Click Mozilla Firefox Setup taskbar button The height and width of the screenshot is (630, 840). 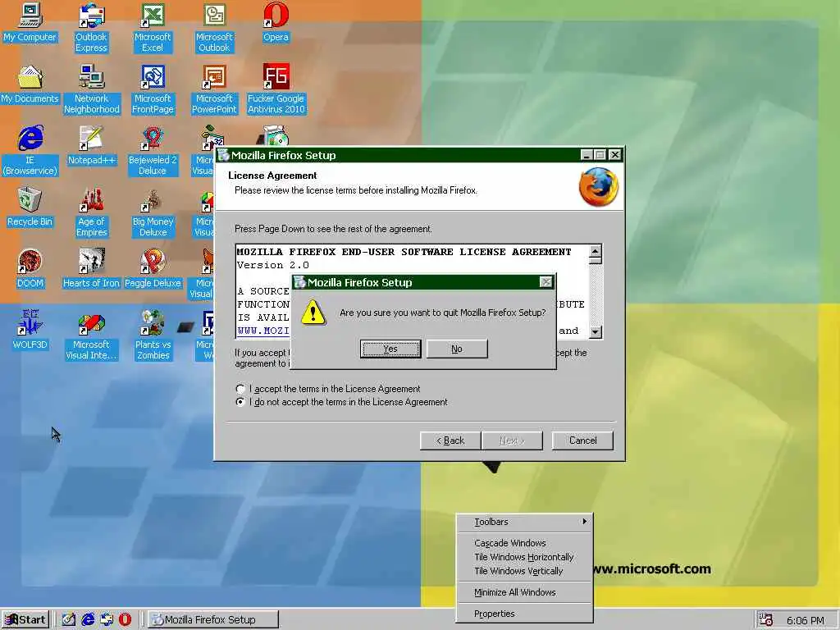(213, 619)
